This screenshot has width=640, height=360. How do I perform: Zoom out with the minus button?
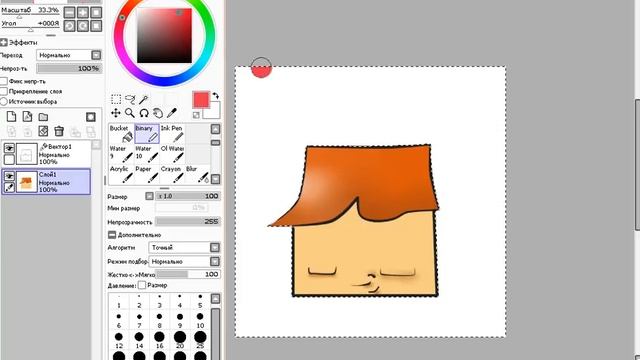click(70, 12)
